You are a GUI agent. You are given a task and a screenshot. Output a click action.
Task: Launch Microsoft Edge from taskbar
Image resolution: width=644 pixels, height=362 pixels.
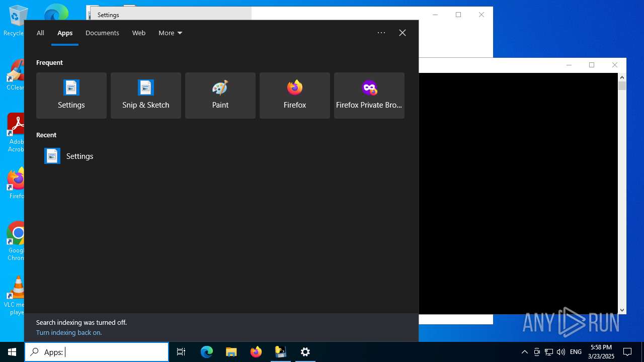207,352
